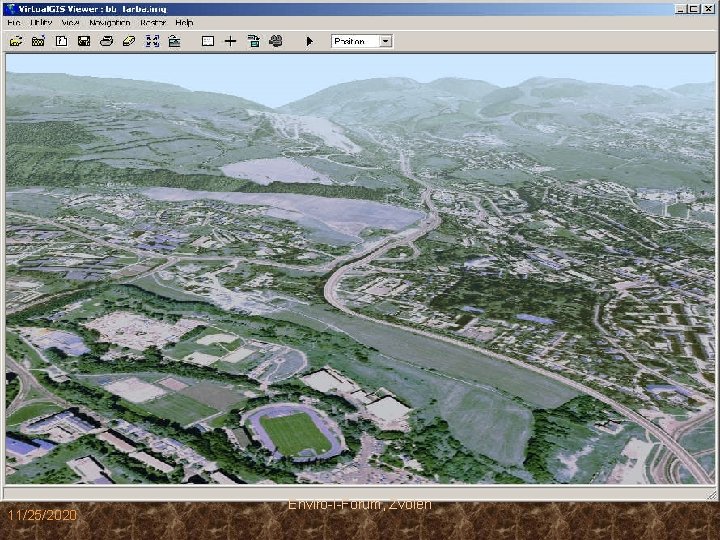This screenshot has width=720, height=540.
Task: Click the Print icon in toolbar
Action: click(107, 42)
